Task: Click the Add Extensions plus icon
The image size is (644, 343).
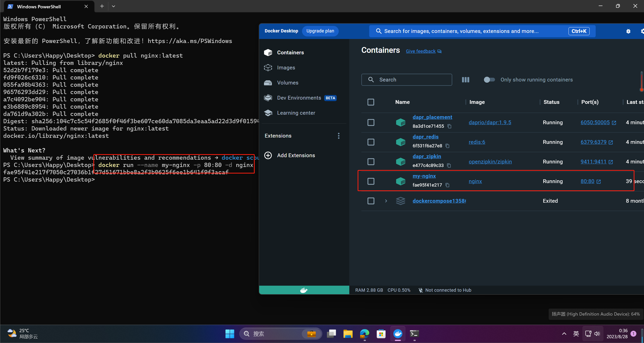Action: (268, 155)
